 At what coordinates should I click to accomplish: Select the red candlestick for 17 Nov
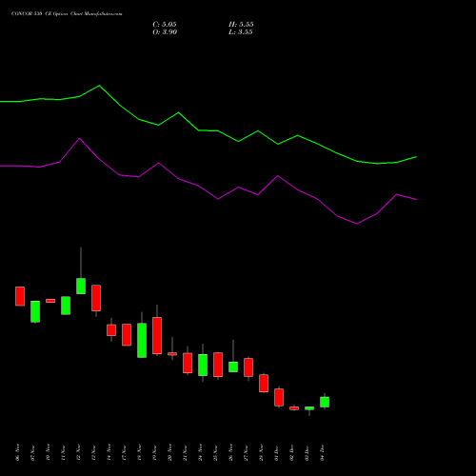click(127, 335)
